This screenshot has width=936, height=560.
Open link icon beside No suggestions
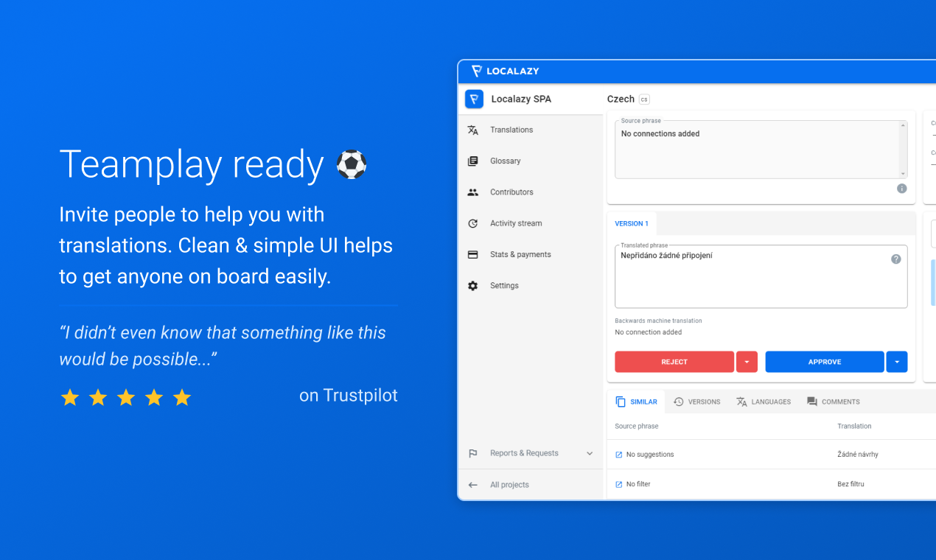pos(619,455)
